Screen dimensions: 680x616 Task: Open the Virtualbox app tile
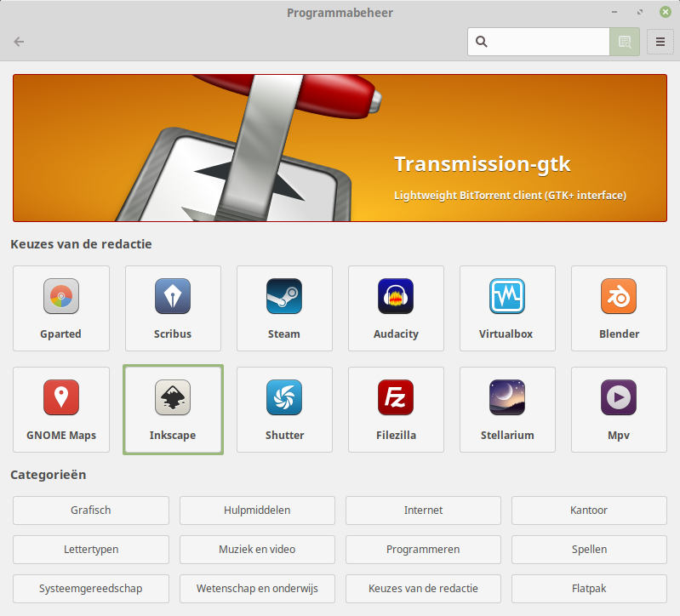click(507, 308)
